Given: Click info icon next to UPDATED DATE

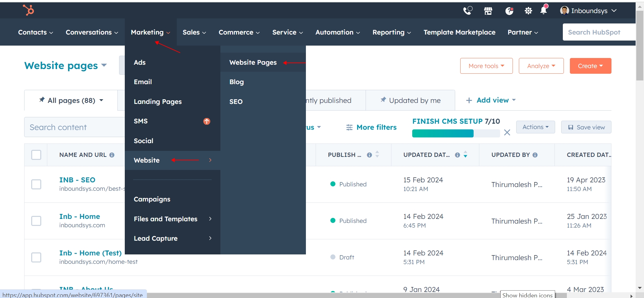Looking at the screenshot, I should pyautogui.click(x=457, y=155).
